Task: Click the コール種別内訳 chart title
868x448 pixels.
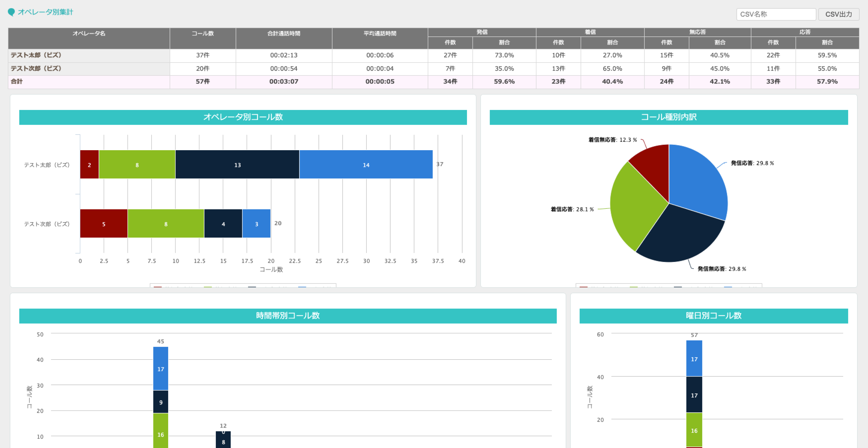Action: (669, 117)
